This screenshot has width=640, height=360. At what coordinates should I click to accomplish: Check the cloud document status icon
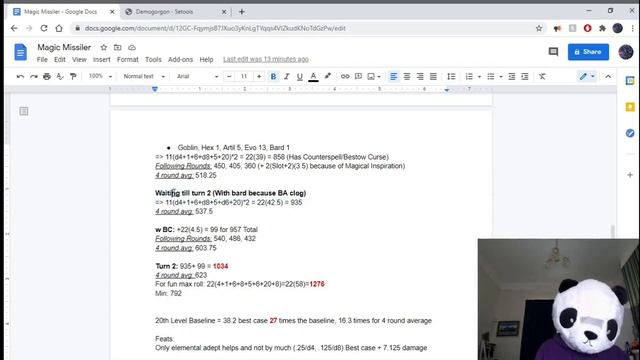click(132, 47)
